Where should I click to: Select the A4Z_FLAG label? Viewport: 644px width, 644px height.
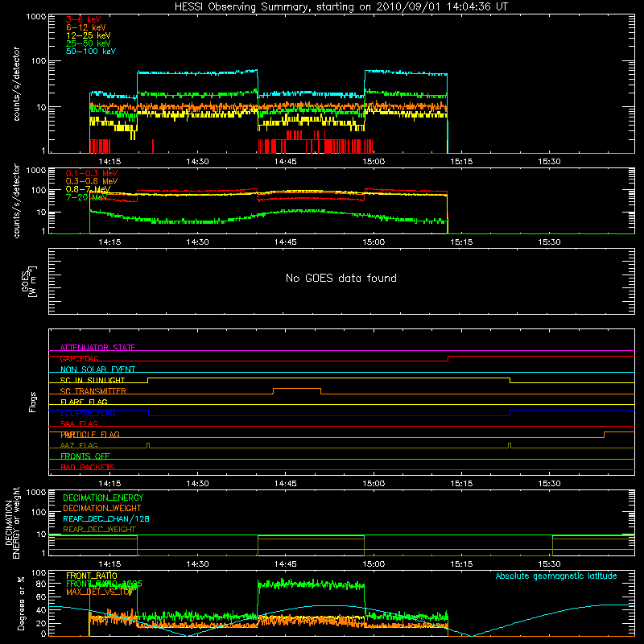[x=79, y=445]
